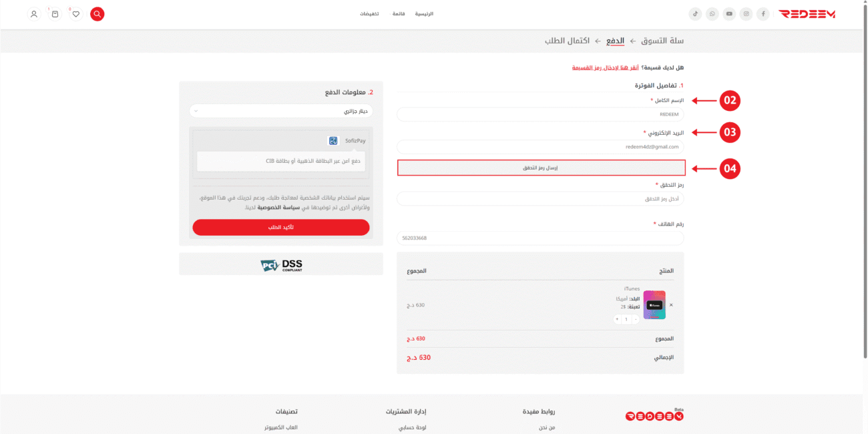The height and width of the screenshot is (434, 868).
Task: Click the روابط مفيدة footer heading
Action: [x=539, y=411]
